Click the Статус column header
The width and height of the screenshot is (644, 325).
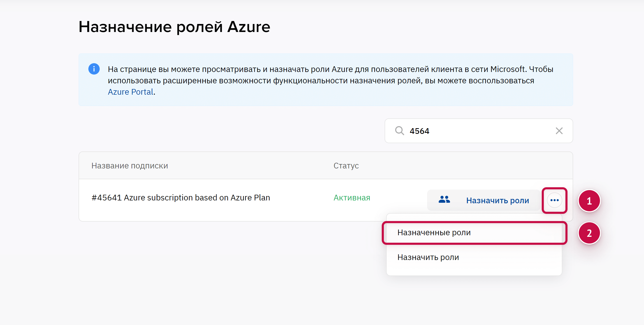click(346, 166)
